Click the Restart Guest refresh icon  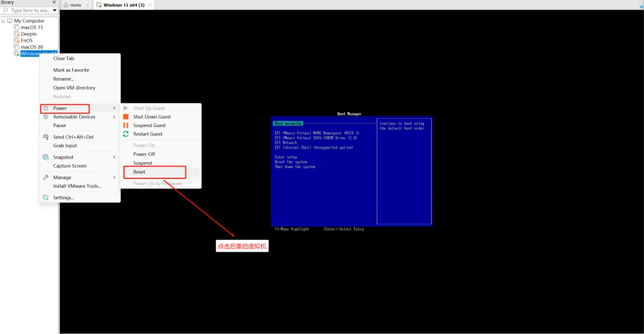coord(126,134)
